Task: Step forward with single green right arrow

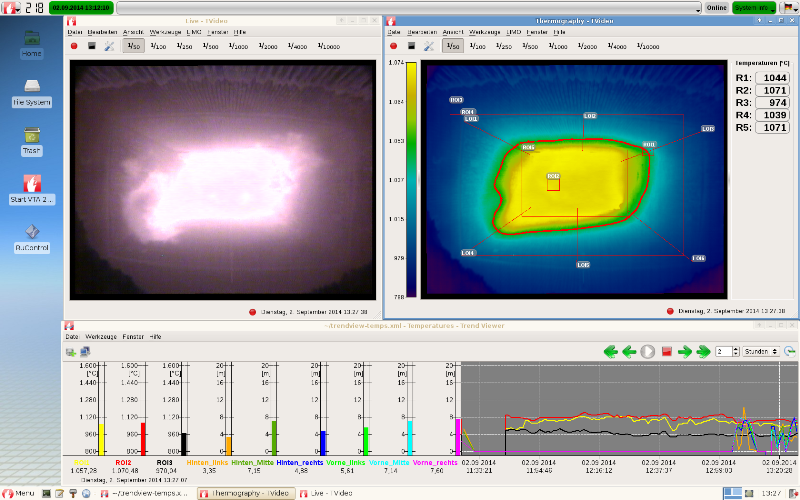Action: point(685,352)
